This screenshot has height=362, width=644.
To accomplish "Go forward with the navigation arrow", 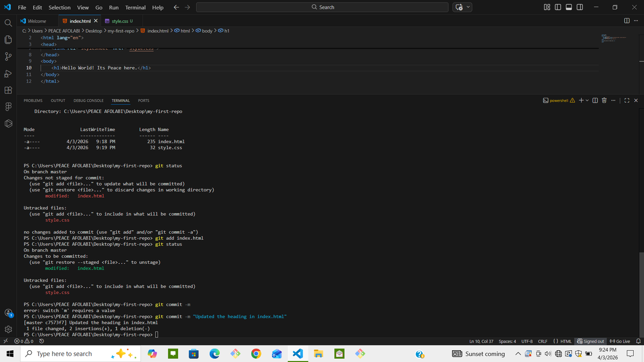I will [187, 7].
